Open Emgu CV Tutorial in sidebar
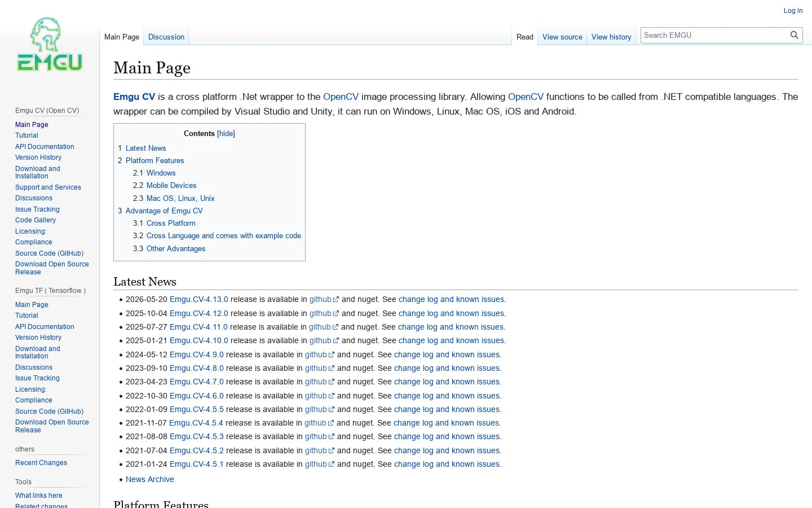The image size is (812, 508). 27,135
